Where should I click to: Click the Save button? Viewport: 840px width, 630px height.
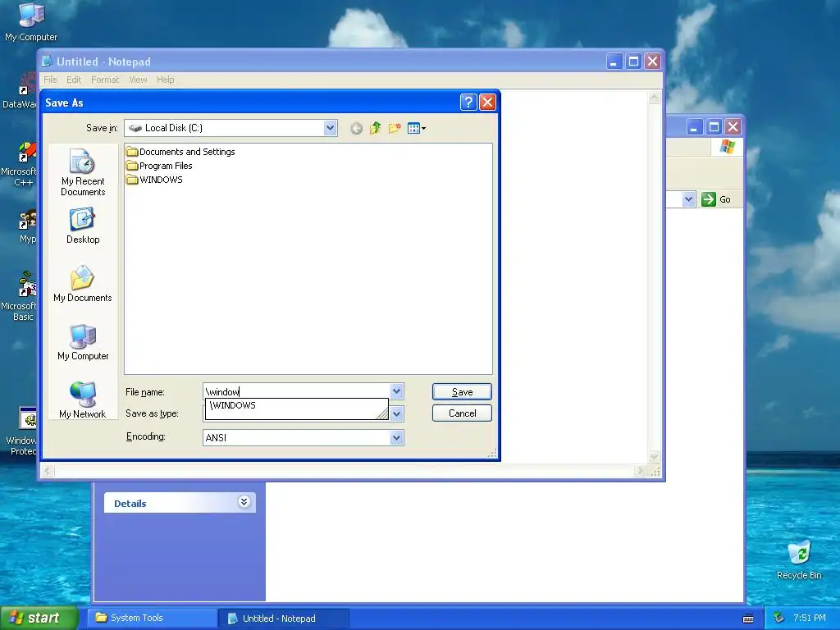coord(462,391)
